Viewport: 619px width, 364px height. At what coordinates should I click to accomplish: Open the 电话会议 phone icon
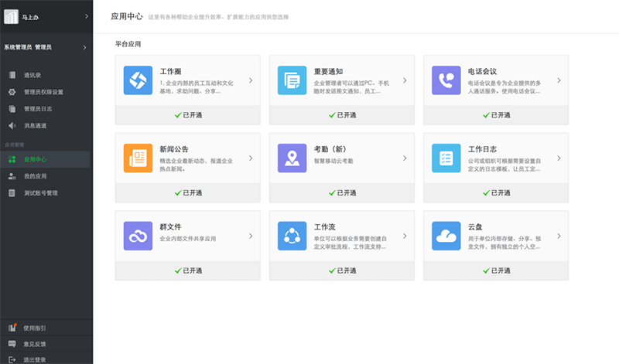(x=446, y=80)
